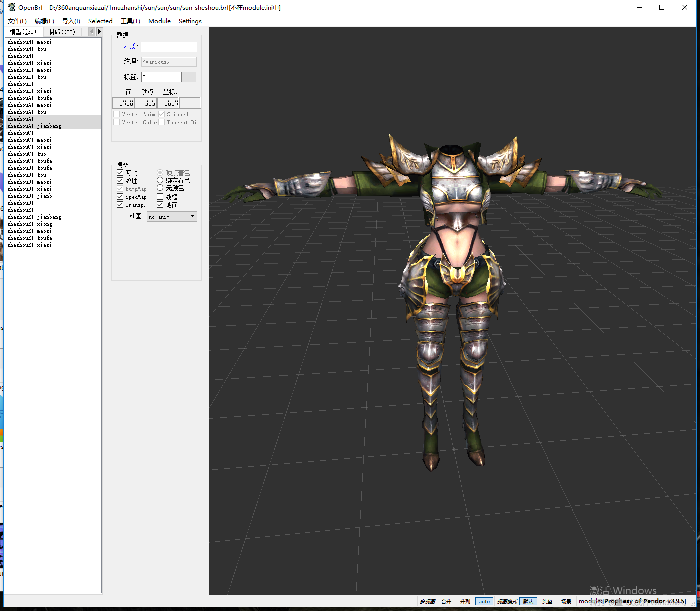This screenshot has height=611, width=700.
Task: Toggle the 地面 floor checkbox
Action: [x=160, y=205]
